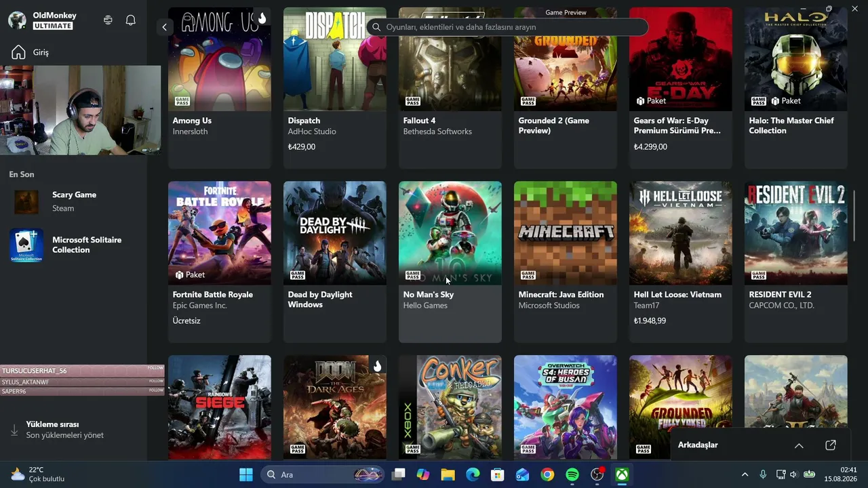Image resolution: width=868 pixels, height=488 pixels.
Task: Open the Giriş home page
Action: click(x=31, y=52)
